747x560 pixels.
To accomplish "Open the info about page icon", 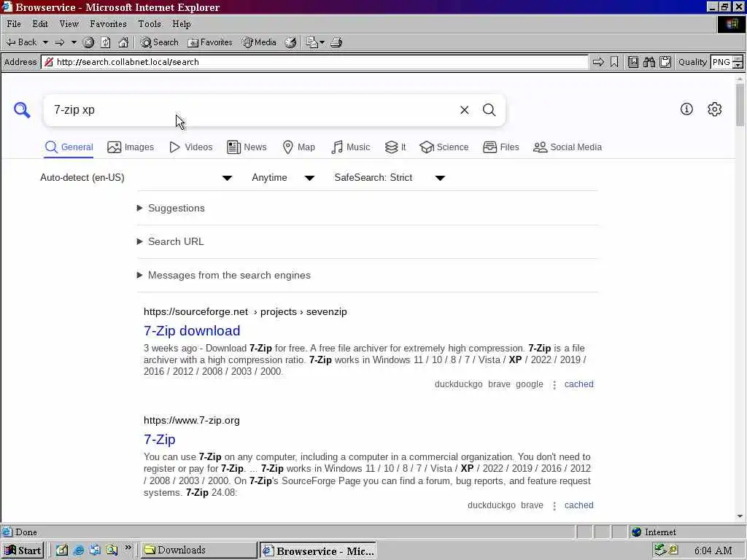I will [686, 109].
